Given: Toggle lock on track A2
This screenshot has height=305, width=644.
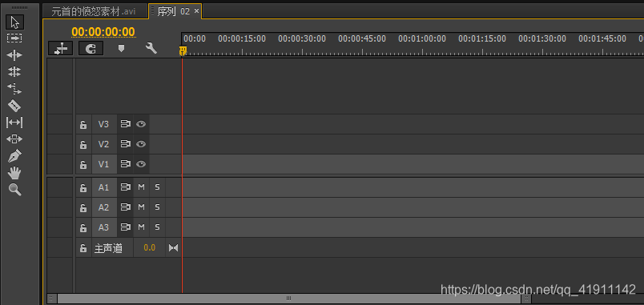Looking at the screenshot, I should tap(83, 207).
